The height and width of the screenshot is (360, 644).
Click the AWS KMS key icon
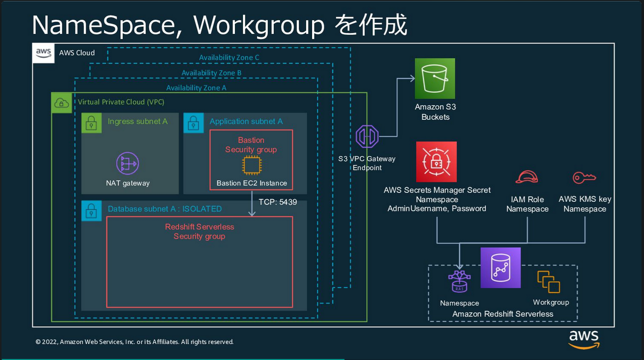coord(584,177)
